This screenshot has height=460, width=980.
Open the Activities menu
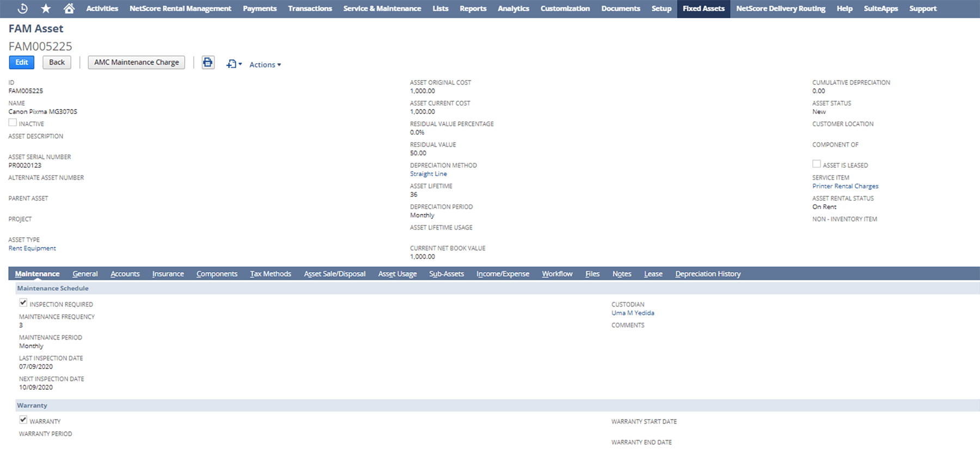pos(102,9)
